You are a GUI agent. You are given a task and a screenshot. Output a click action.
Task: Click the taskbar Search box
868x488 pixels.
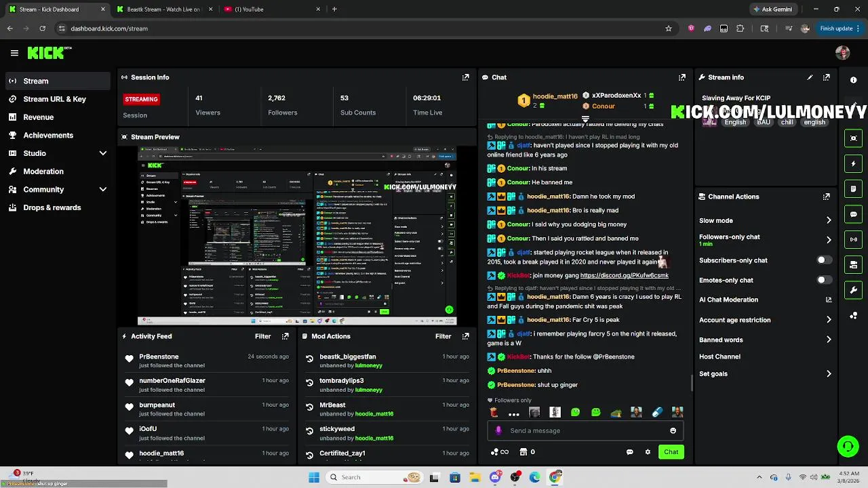point(374,477)
